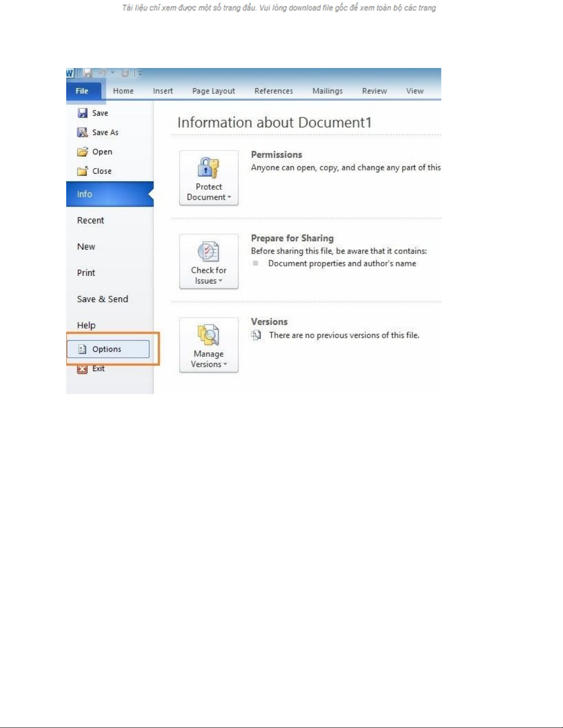Switch to the Mailings tab
Viewport: 563px width, 728px height.
pos(327,91)
